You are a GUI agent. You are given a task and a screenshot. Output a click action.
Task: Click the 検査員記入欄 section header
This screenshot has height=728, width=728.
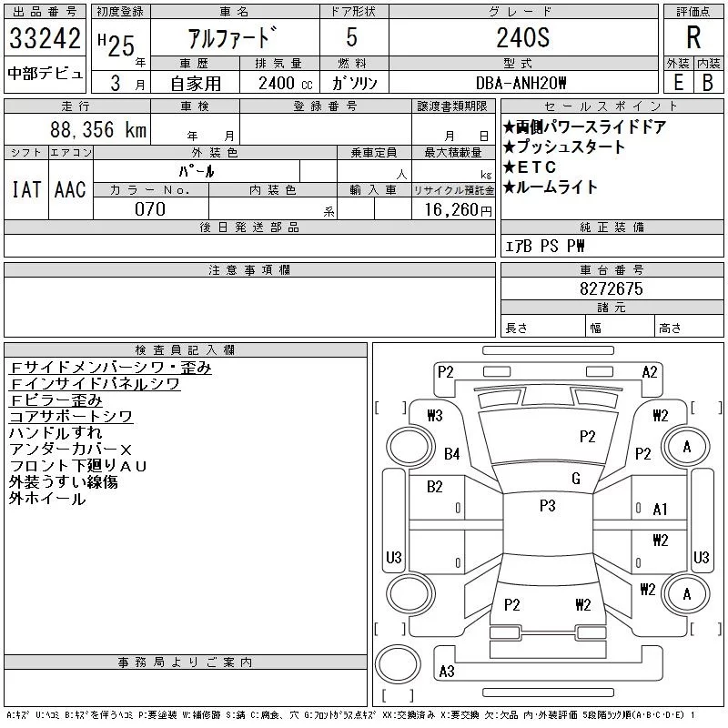(x=186, y=349)
